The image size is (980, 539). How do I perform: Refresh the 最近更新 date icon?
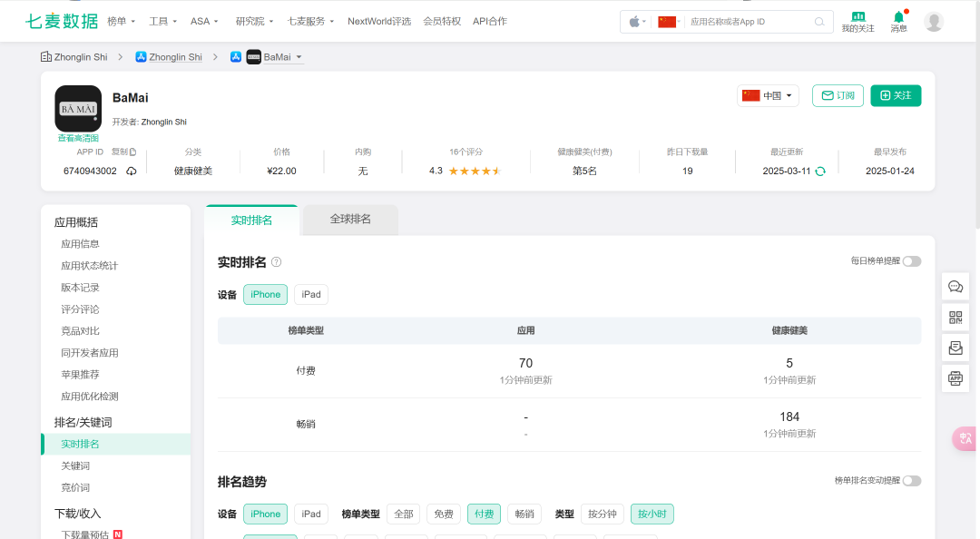click(820, 171)
